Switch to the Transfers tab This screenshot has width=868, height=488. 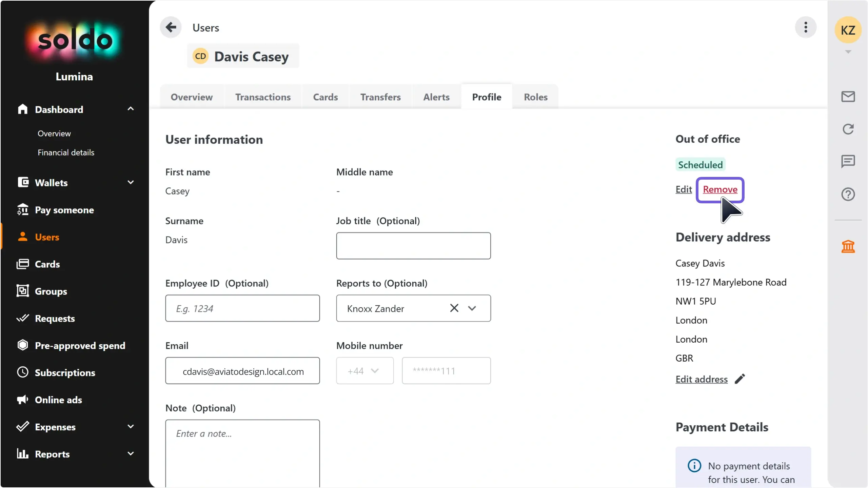(x=380, y=97)
